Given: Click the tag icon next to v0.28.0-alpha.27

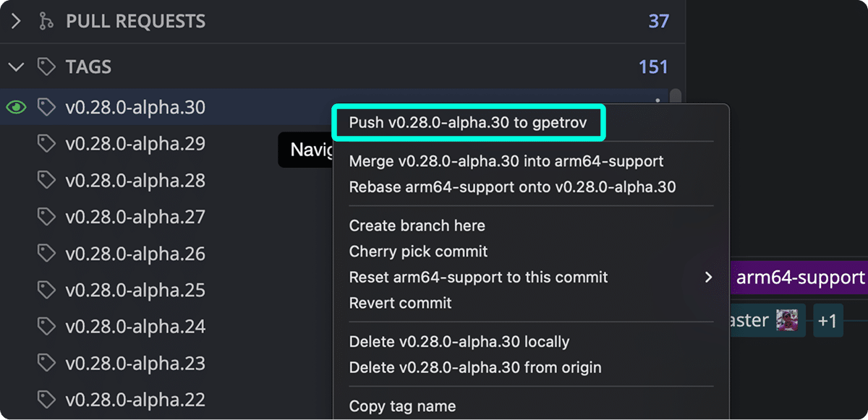Looking at the screenshot, I should (46, 216).
